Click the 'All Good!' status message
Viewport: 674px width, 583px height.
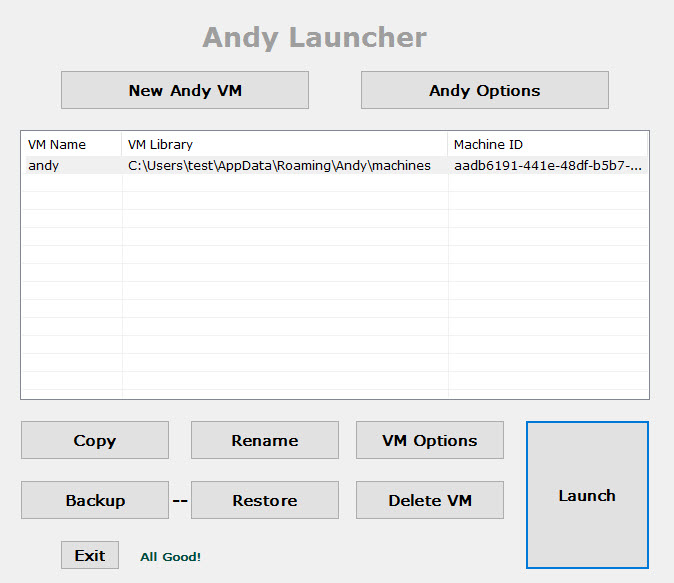(x=170, y=557)
